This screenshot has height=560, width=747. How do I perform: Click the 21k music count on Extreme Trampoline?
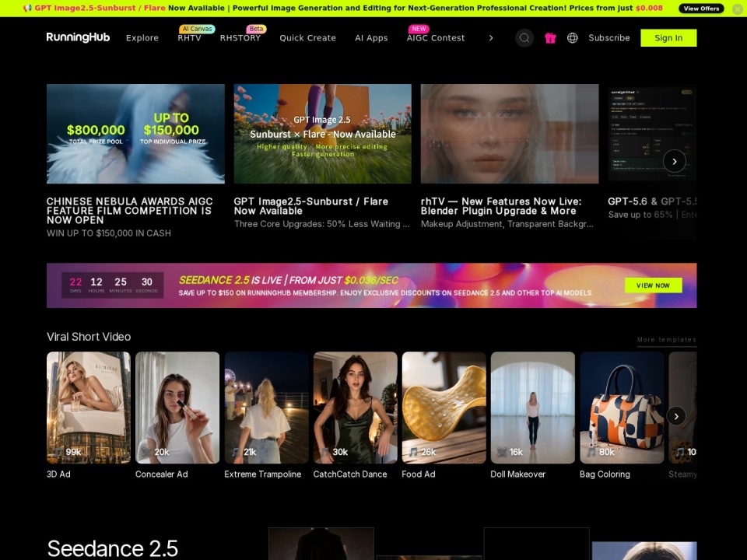[x=244, y=452]
